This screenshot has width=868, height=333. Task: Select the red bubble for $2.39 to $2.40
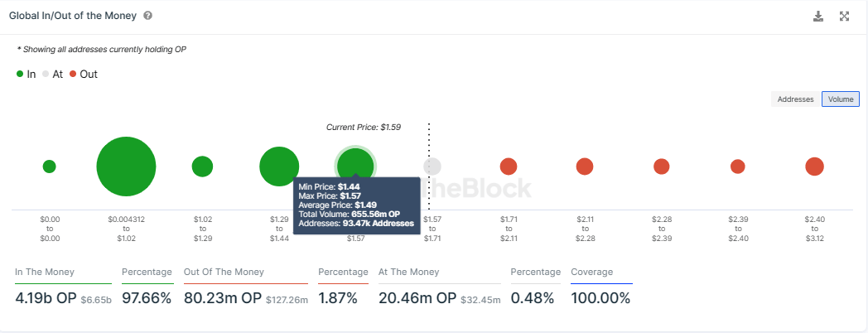tap(738, 166)
